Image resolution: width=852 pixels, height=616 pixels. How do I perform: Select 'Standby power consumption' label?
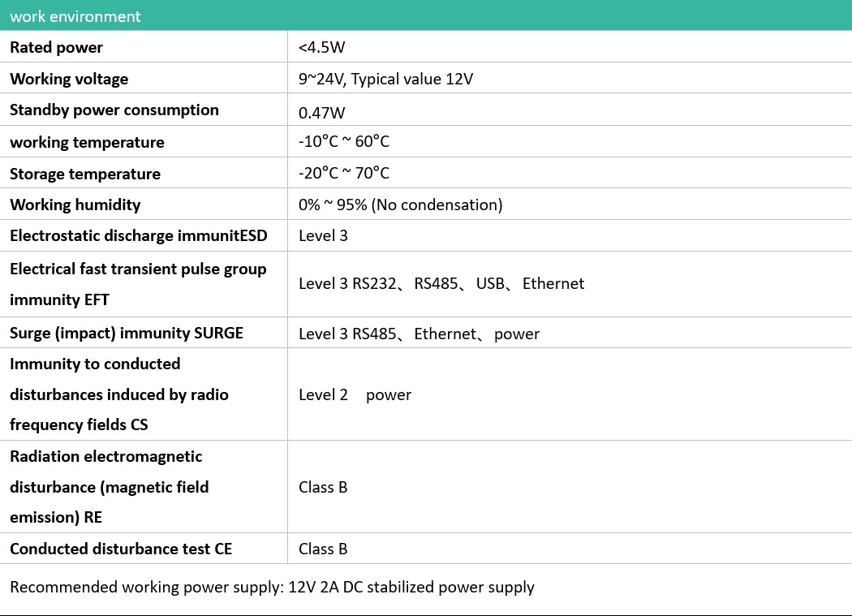pos(114,110)
